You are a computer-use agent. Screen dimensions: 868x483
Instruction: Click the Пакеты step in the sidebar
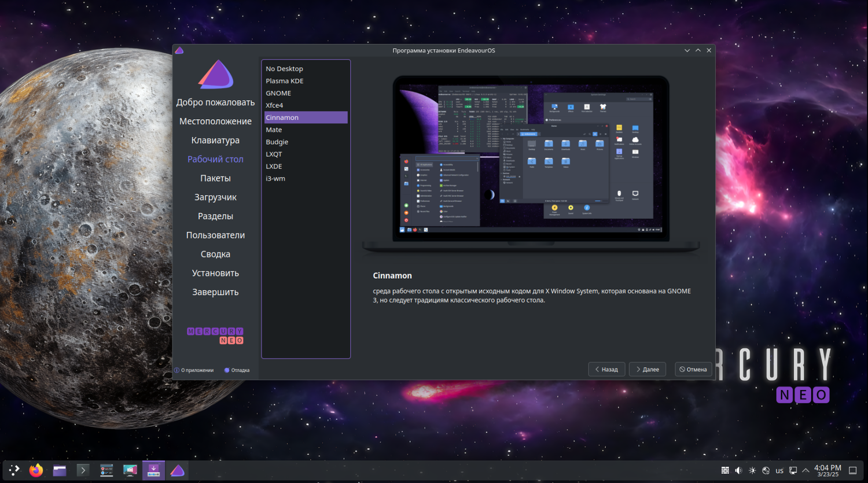click(x=215, y=178)
